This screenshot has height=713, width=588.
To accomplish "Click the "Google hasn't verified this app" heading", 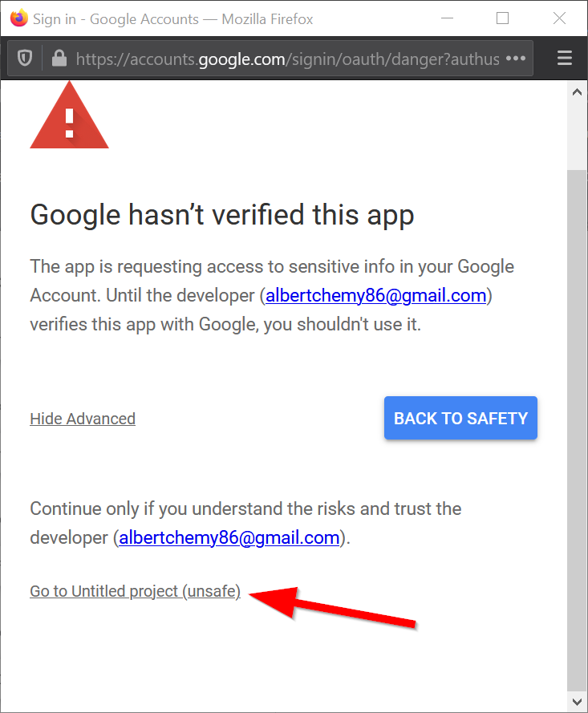I will click(x=221, y=215).
